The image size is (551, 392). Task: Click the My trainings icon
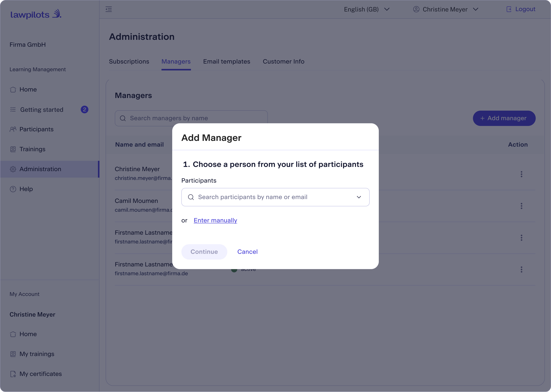pos(13,354)
